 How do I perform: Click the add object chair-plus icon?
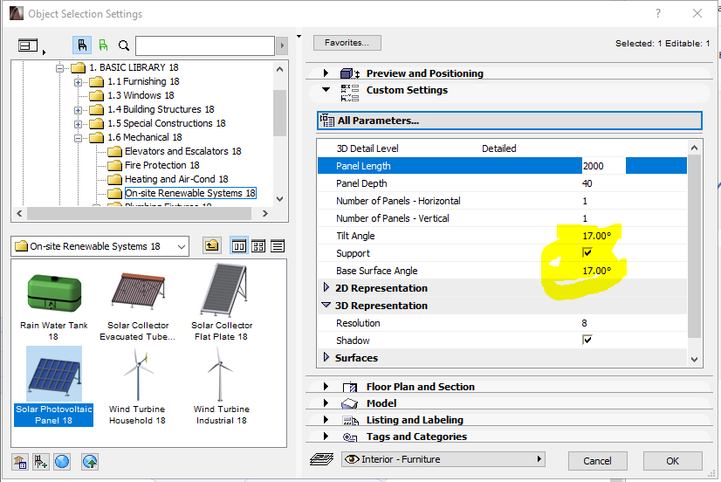tap(40, 462)
